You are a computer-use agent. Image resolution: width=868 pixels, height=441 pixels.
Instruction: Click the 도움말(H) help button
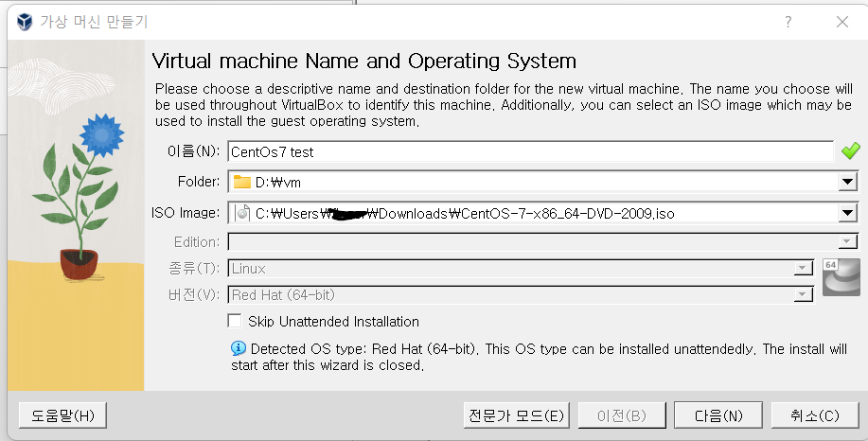coord(62,415)
